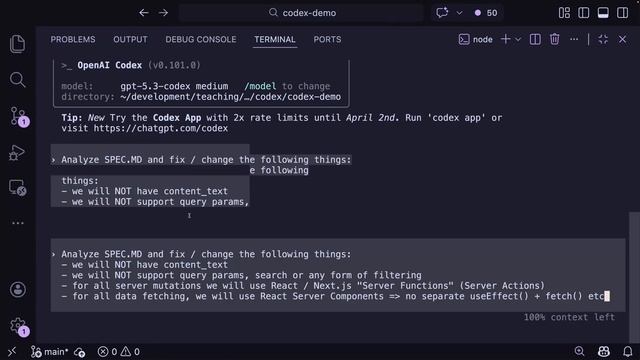
Task: Click the 'OpenAI Codex' title text
Action: click(109, 65)
